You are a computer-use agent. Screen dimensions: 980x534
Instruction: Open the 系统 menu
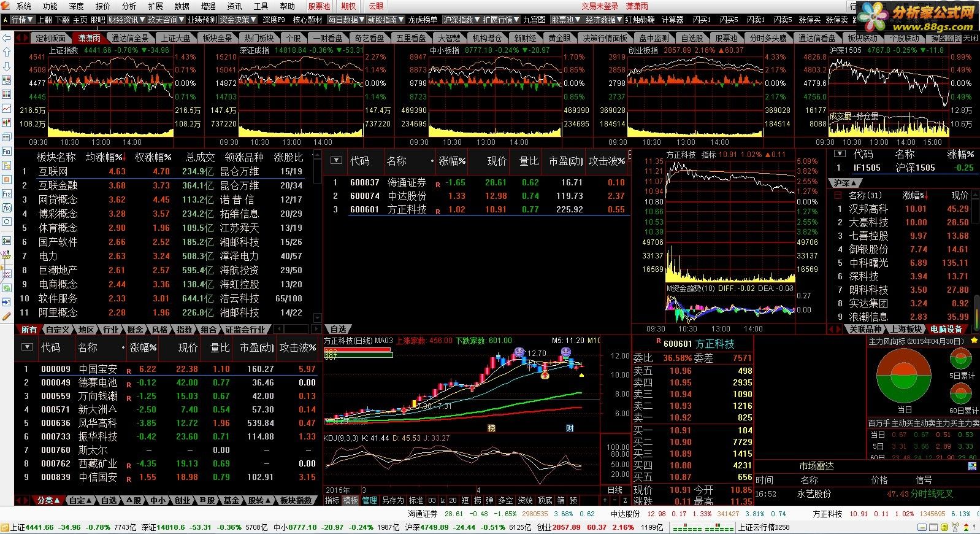point(24,6)
